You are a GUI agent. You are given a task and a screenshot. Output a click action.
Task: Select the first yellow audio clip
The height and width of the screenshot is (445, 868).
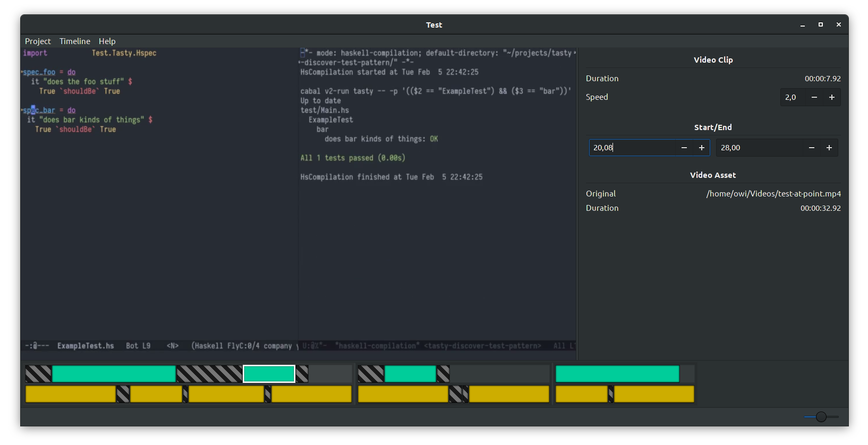[70, 394]
